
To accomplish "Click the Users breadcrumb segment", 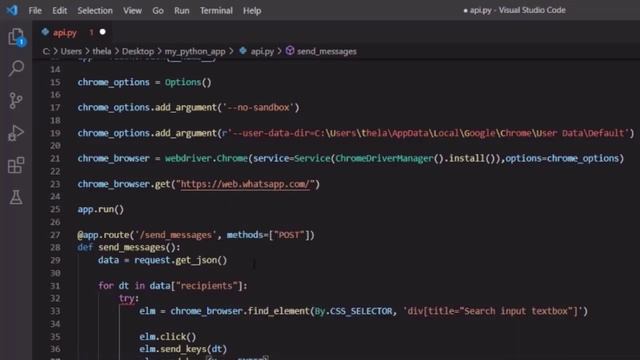I will click(x=71, y=51).
